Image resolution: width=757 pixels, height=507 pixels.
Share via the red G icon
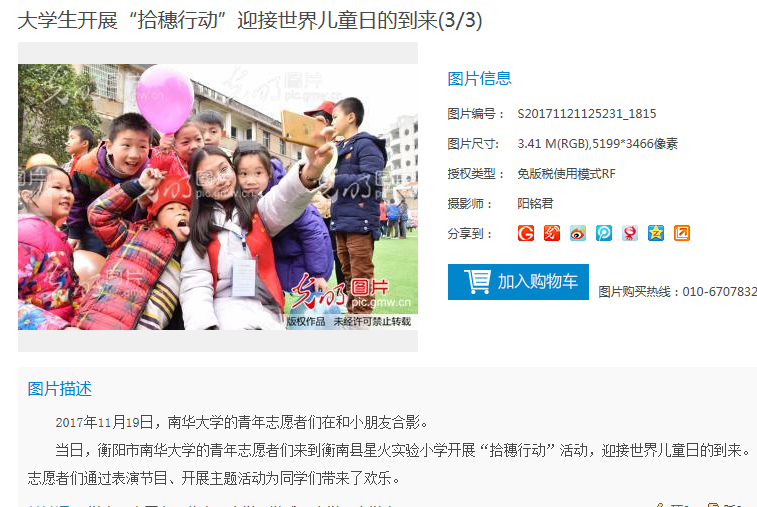tap(526, 233)
